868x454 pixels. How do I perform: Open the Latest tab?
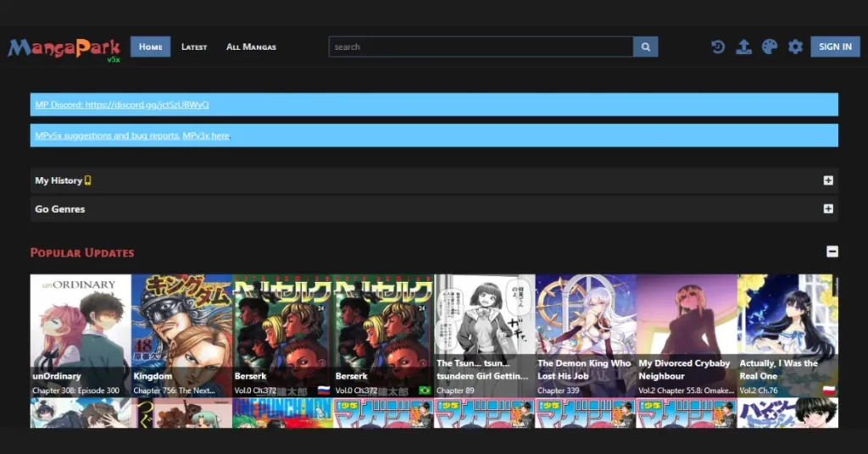tap(194, 47)
